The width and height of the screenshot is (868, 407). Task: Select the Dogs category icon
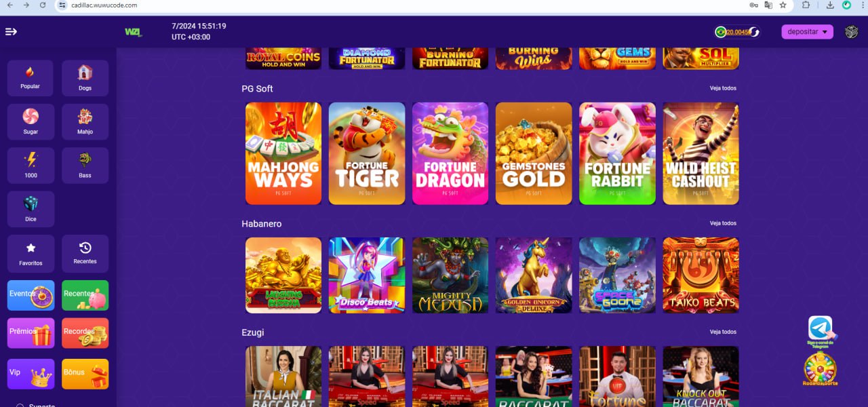pyautogui.click(x=85, y=78)
